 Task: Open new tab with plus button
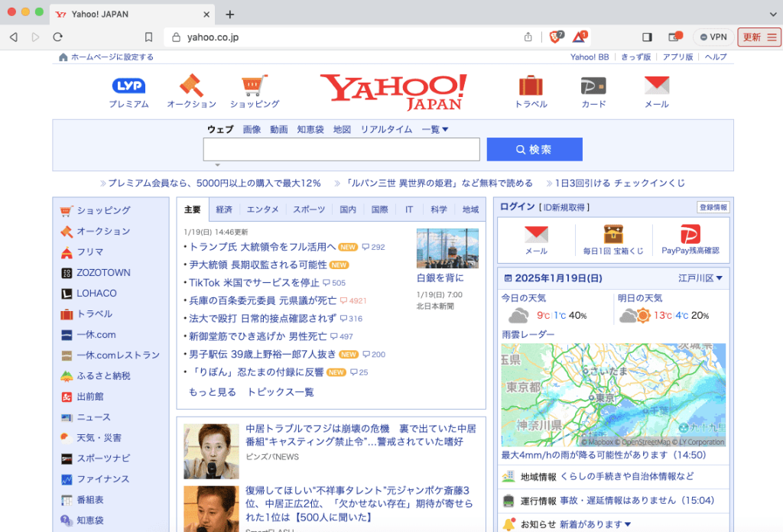tap(229, 15)
